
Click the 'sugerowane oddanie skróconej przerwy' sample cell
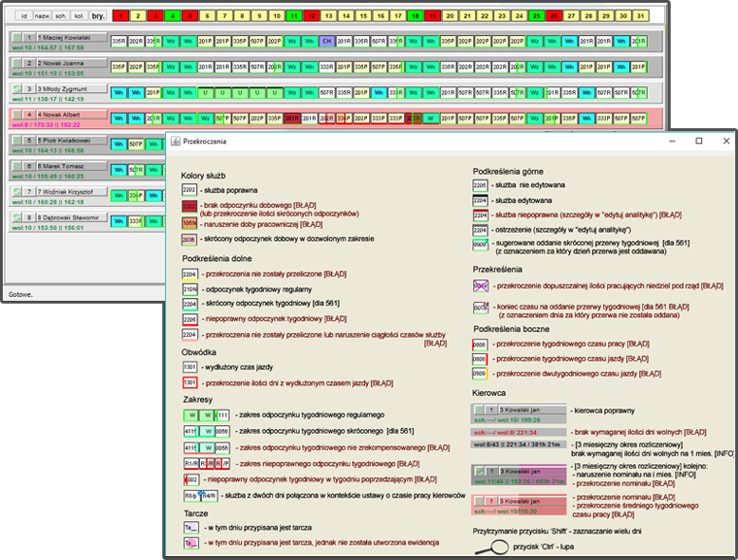click(x=480, y=245)
